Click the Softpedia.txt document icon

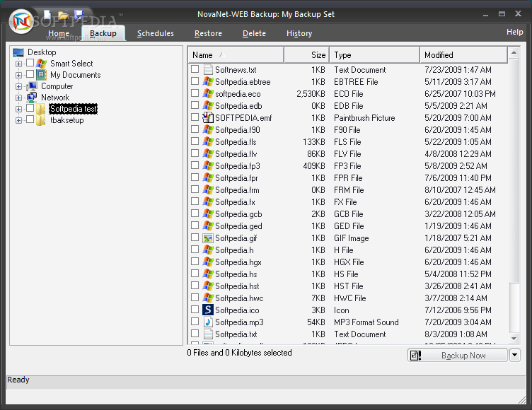point(208,334)
